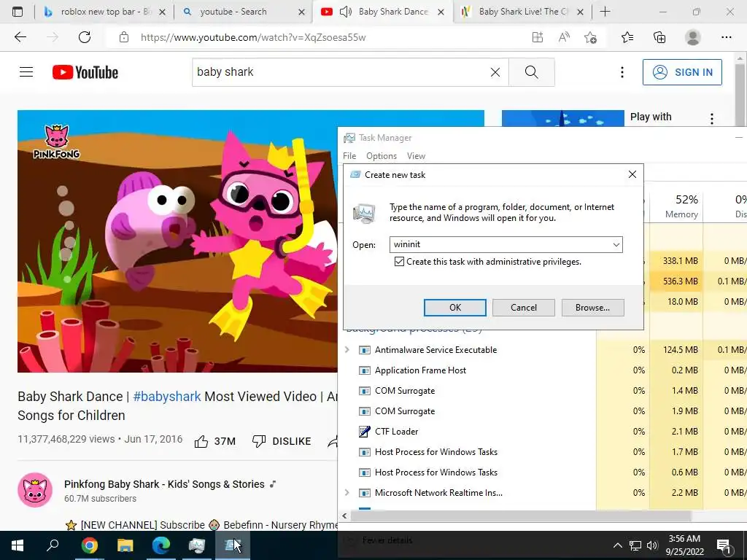The width and height of the screenshot is (747, 560).
Task: Open YouTube settings three-dot menu
Action: 622,72
